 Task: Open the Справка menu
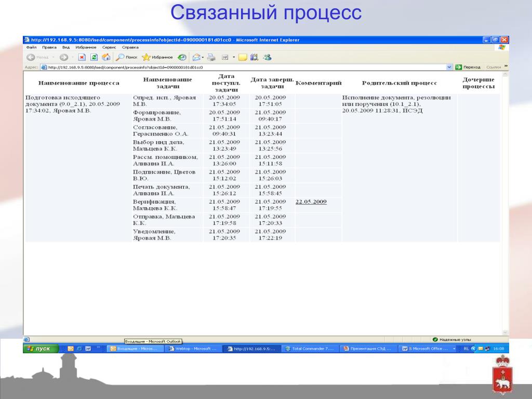(130, 47)
